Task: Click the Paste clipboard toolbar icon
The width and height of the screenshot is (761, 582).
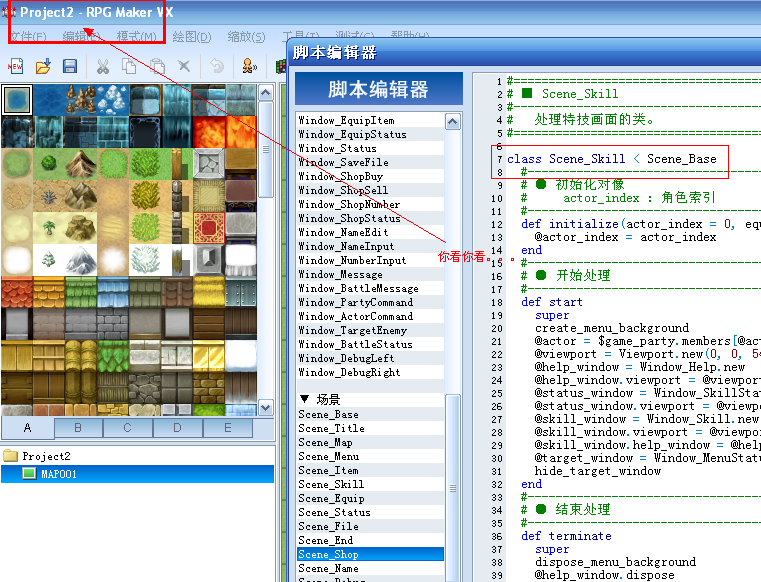Action: tap(157, 66)
